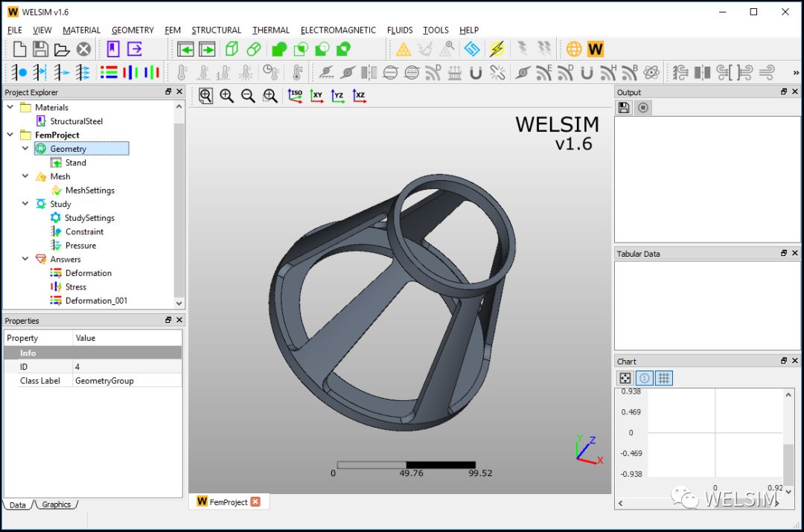Click the save output icon in Output panel
804x532 pixels.
point(624,108)
